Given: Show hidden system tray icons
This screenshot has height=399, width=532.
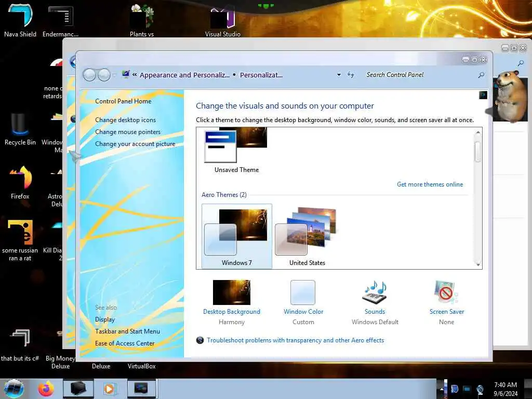Looking at the screenshot, I should pos(442,389).
